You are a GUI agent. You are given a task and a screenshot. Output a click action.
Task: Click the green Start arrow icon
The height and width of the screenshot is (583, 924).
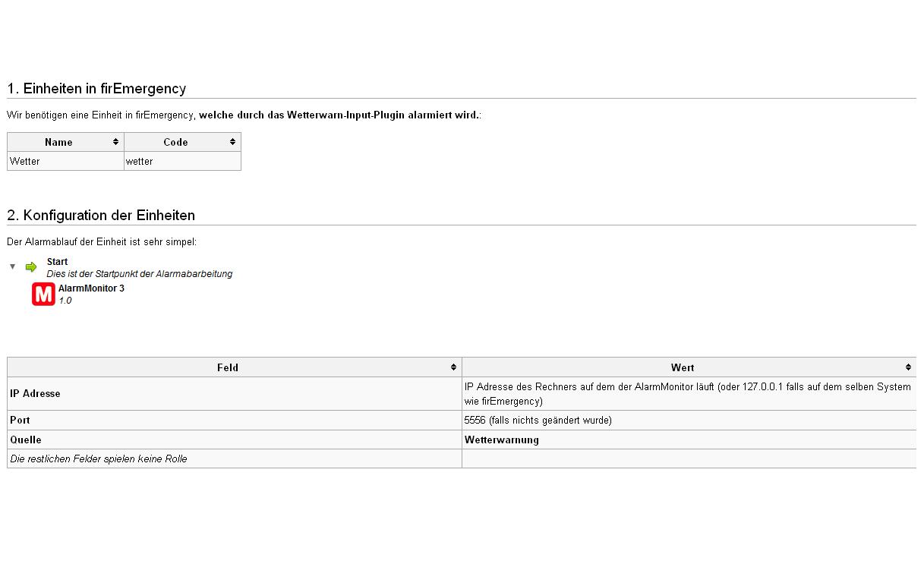pos(31,267)
